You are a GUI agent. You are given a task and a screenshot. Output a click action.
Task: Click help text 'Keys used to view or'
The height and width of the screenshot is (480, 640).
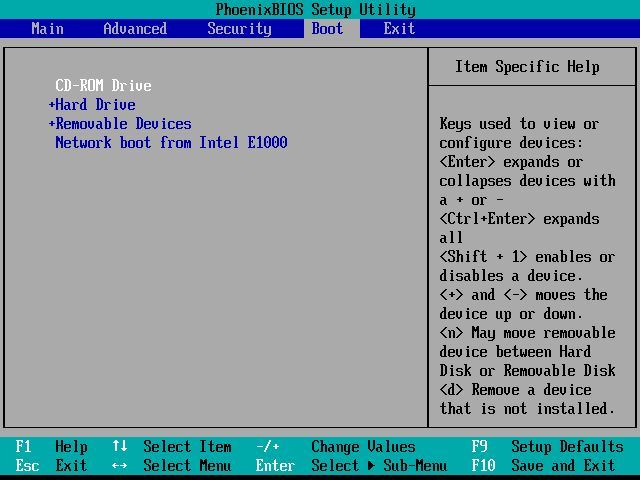(520, 124)
